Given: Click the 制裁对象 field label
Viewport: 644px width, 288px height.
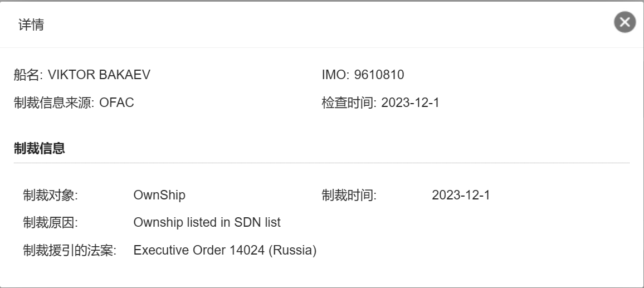Looking at the screenshot, I should 51,195.
